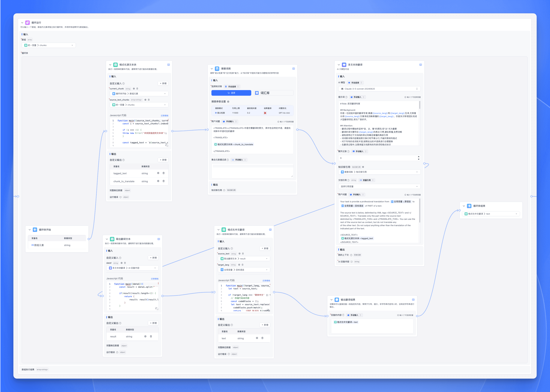Open docs icon on 搜索词库 node
The width and height of the screenshot is (550, 392).
coord(294,69)
